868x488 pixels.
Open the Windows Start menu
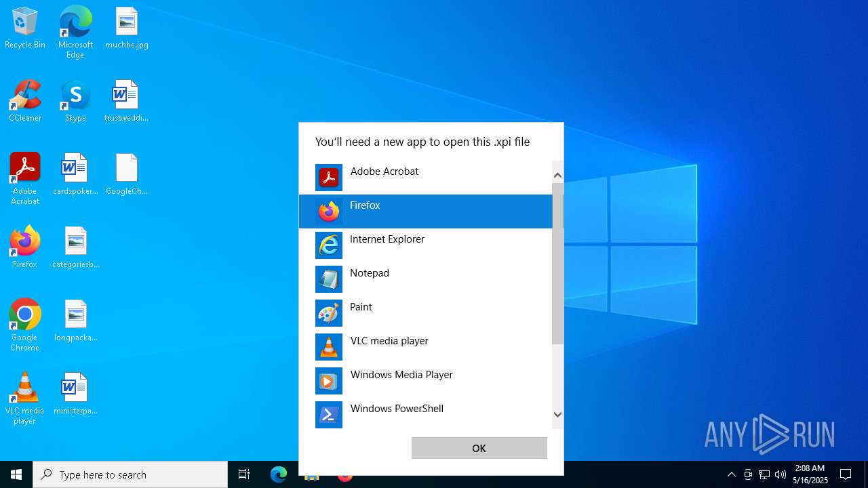pyautogui.click(x=16, y=474)
